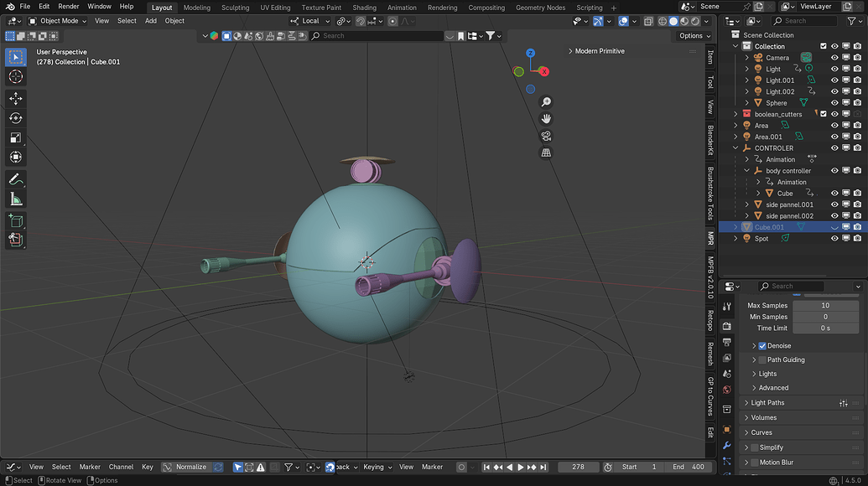Toggle the camera view icon
The height and width of the screenshot is (486, 868).
point(546,136)
